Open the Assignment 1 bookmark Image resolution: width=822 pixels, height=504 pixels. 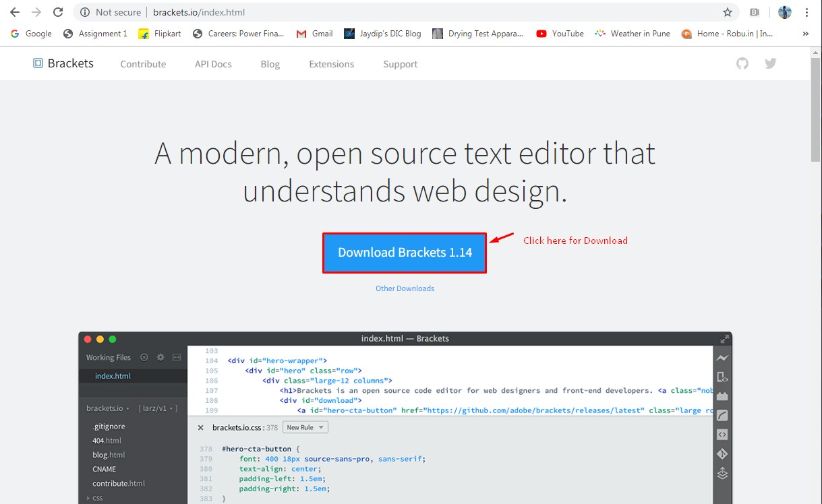95,33
